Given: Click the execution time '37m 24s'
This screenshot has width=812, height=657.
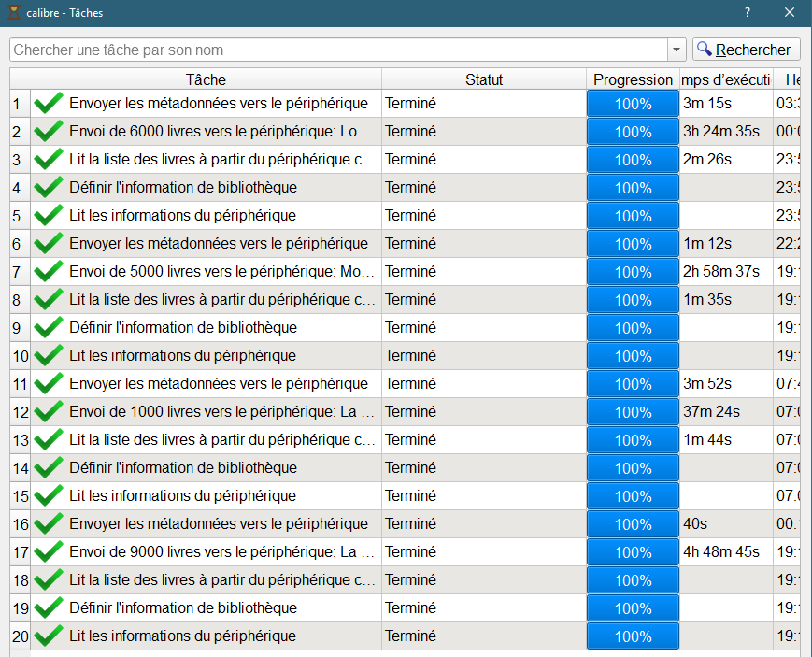Looking at the screenshot, I should [x=711, y=411].
